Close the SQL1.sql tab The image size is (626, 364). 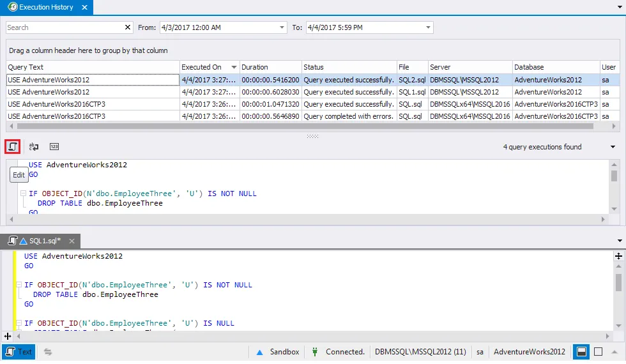72,241
